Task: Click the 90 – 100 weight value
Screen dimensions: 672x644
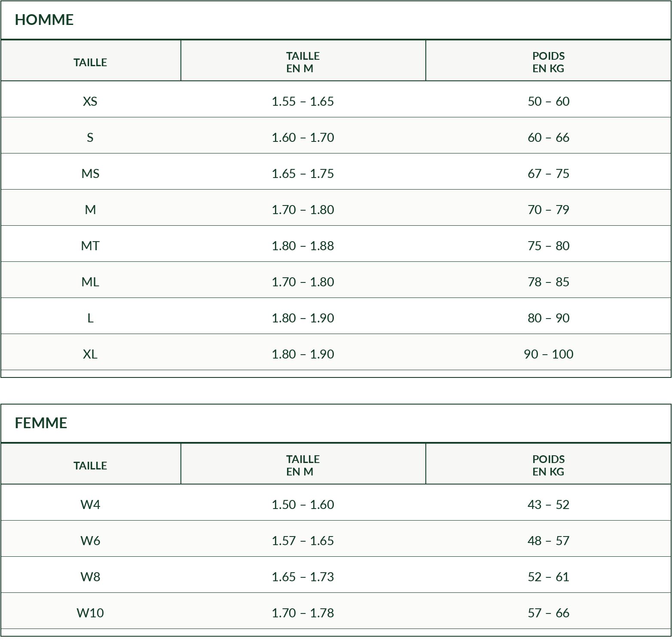Action: pyautogui.click(x=549, y=354)
